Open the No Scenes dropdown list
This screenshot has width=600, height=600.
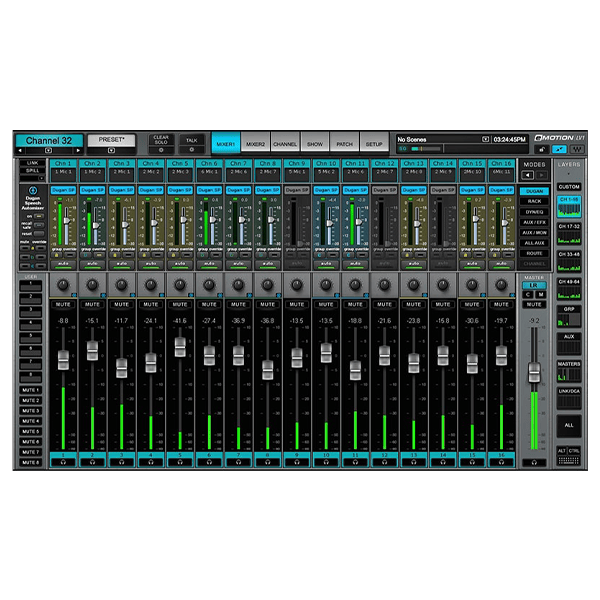[x=485, y=139]
